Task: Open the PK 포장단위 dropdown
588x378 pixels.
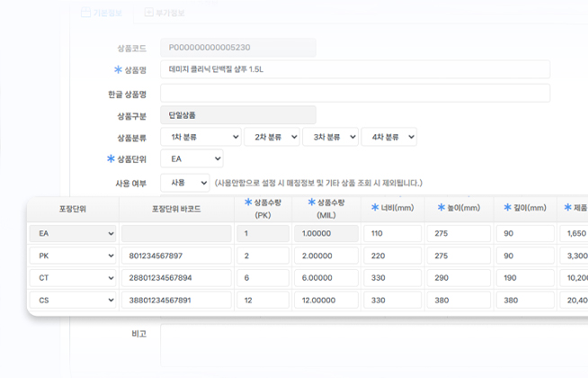Action: click(x=72, y=256)
